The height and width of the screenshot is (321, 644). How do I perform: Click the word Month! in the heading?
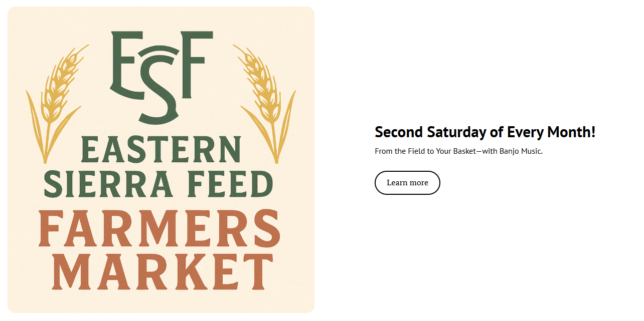[571, 132]
